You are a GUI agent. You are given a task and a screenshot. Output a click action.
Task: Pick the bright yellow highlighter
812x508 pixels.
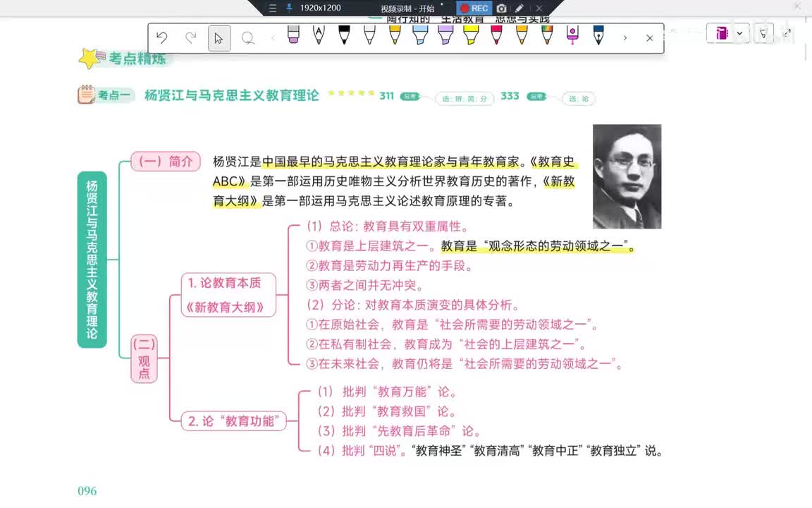471,35
